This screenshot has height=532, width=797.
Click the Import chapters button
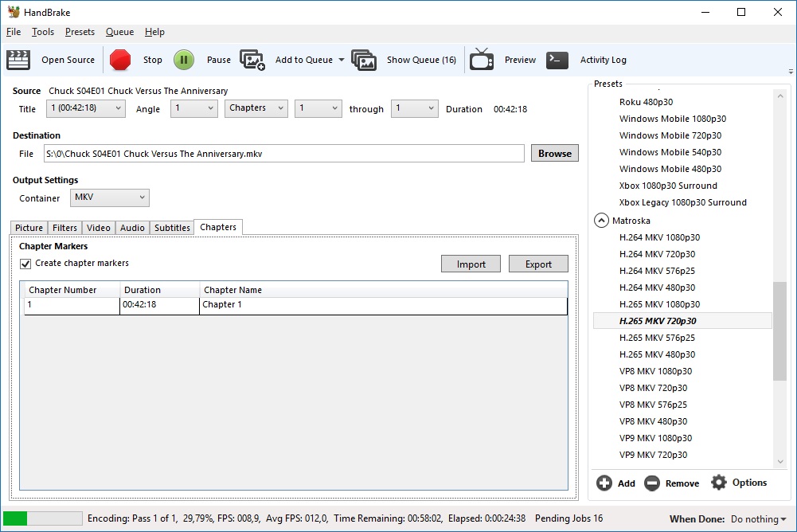[x=471, y=264]
